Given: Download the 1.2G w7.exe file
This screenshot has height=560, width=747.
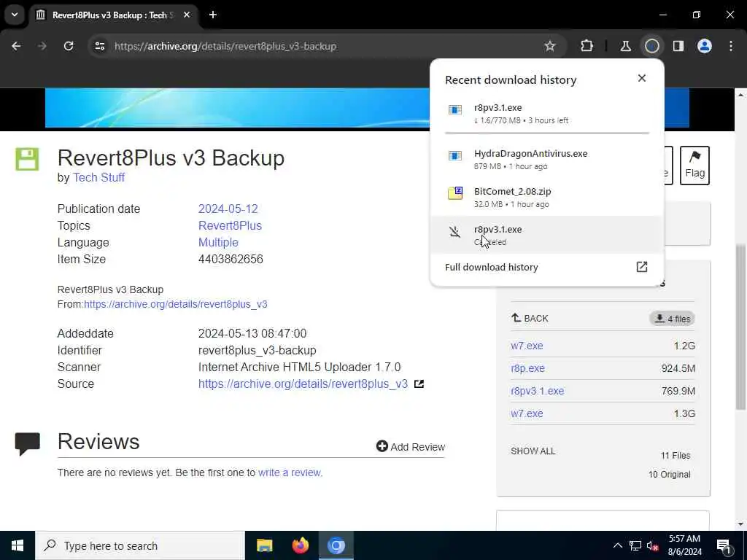Looking at the screenshot, I should [x=527, y=346].
